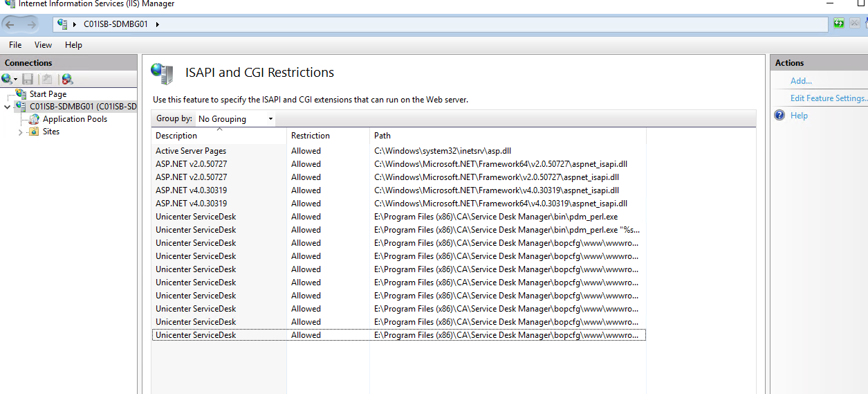Select Start Page in Connections tree
This screenshot has height=394, width=868.
[48, 94]
